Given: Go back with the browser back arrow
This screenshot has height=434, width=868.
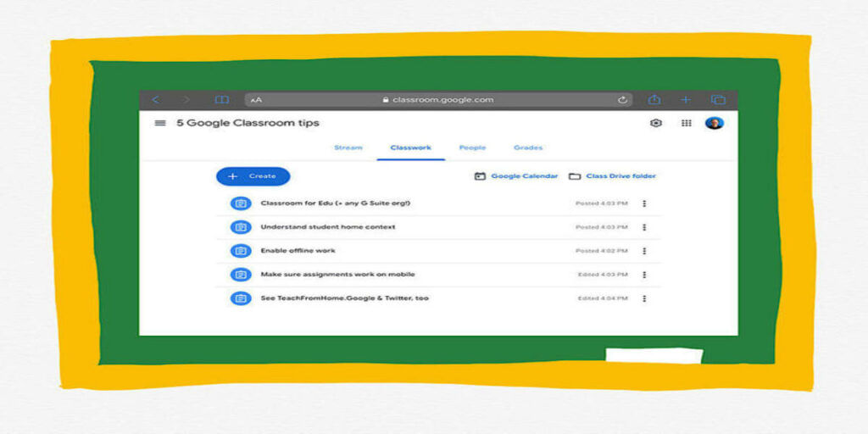Looking at the screenshot, I should click(x=156, y=100).
